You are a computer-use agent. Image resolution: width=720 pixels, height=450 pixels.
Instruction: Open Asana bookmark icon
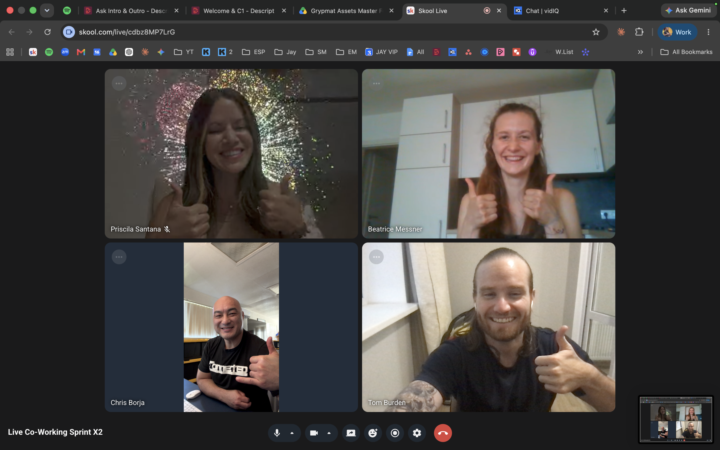[468, 52]
